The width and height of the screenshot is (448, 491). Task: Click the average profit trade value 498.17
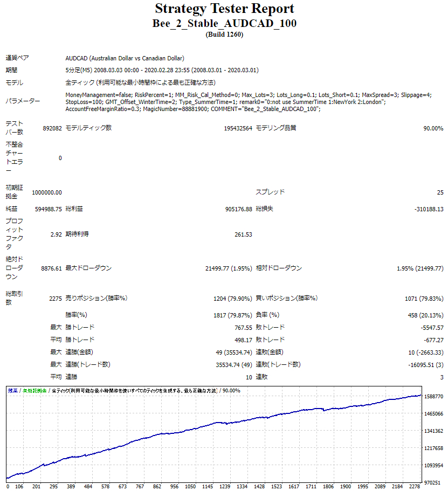[x=243, y=340]
